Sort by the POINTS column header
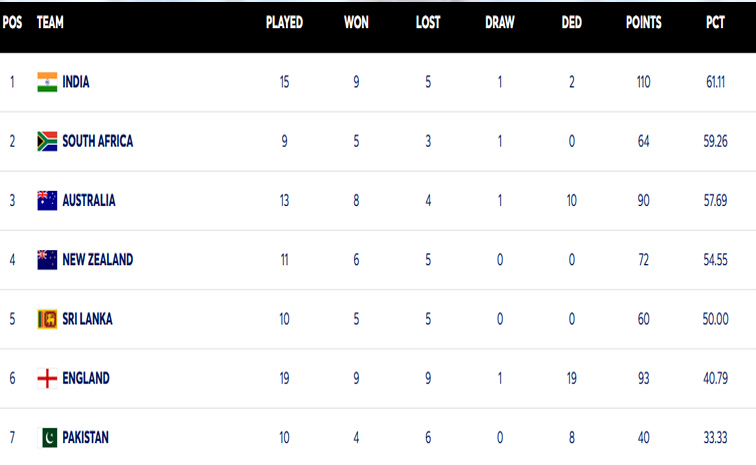This screenshot has width=756, height=465. [644, 23]
